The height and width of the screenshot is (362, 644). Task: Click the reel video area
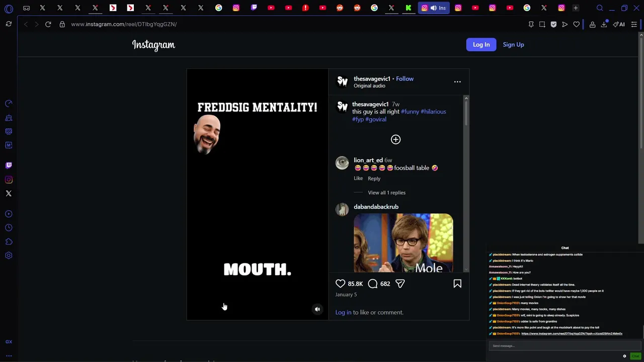(257, 194)
